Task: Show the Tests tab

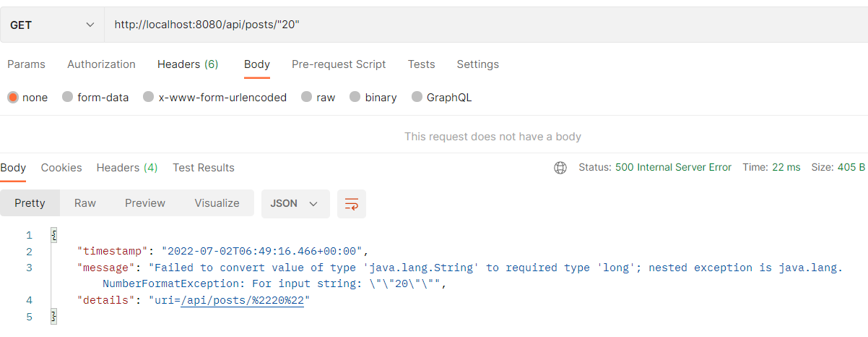Action: point(421,64)
